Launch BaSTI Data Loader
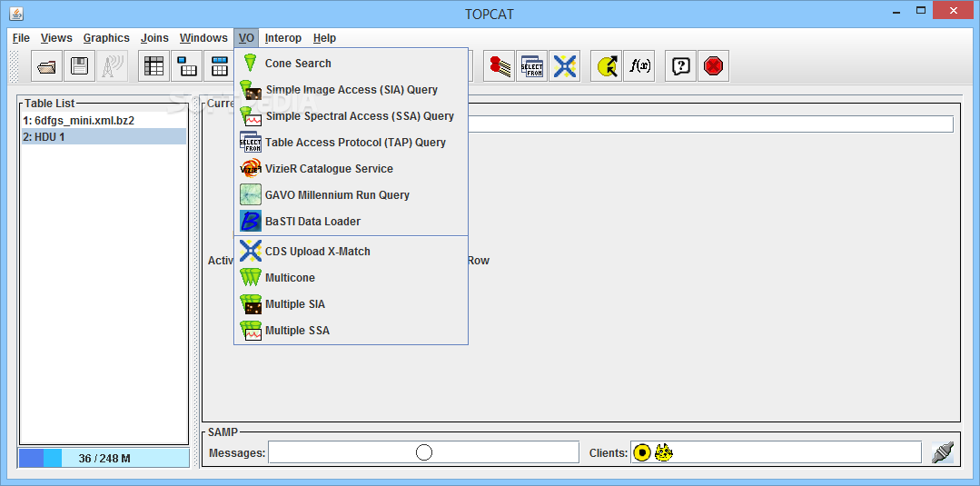Viewport: 980px width, 486px height. click(351, 221)
